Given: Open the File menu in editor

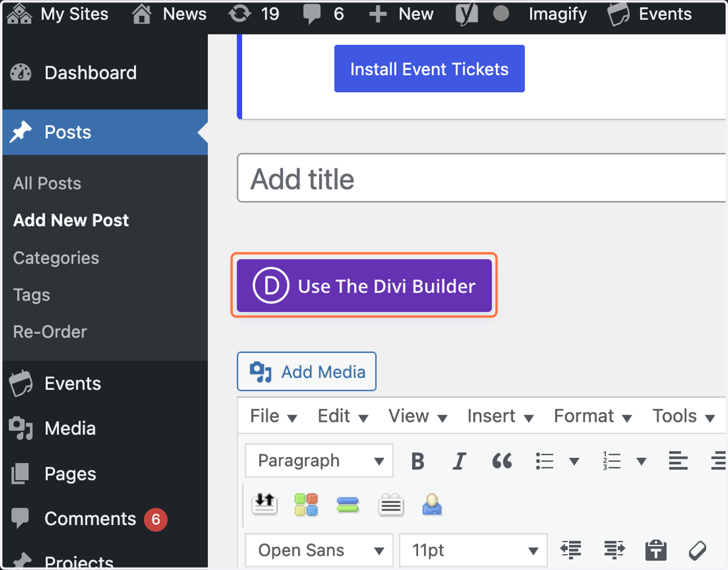Looking at the screenshot, I should pos(274,416).
